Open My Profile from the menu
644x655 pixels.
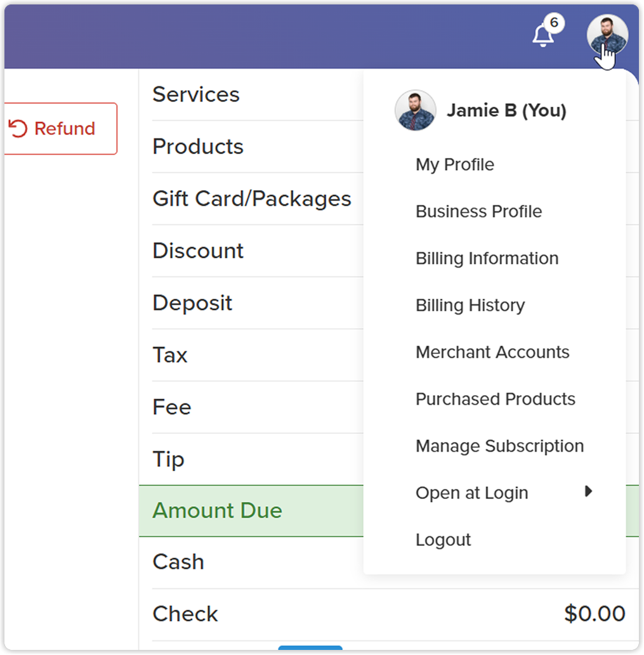[455, 165]
